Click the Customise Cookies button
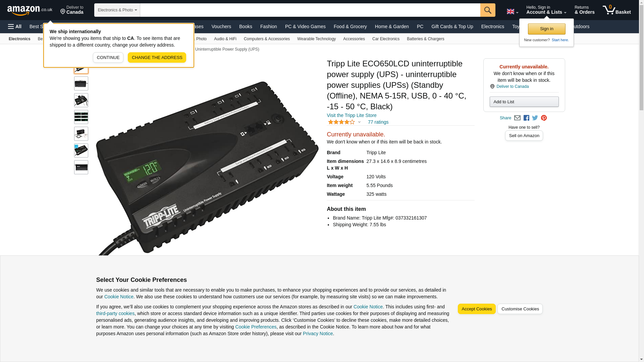Screen dimensions: 644x362 (520, 309)
